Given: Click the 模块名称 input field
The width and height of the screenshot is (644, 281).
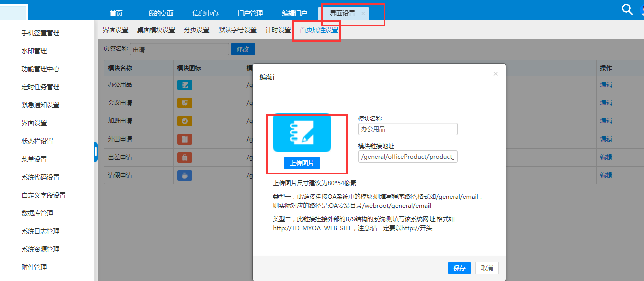Looking at the screenshot, I should [407, 129].
